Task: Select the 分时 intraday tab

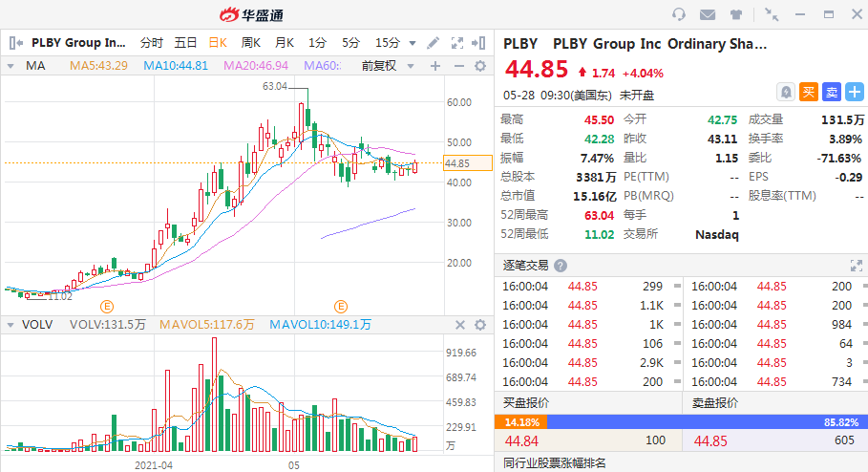Action: tap(152, 43)
